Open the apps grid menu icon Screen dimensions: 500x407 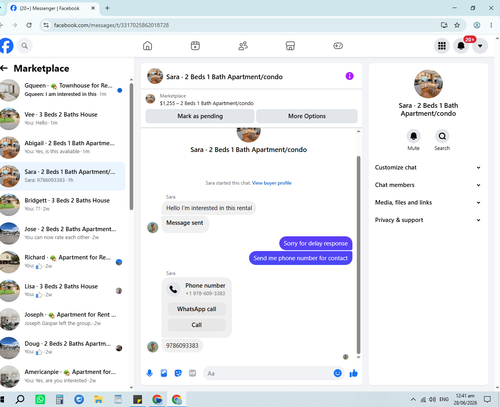[442, 46]
